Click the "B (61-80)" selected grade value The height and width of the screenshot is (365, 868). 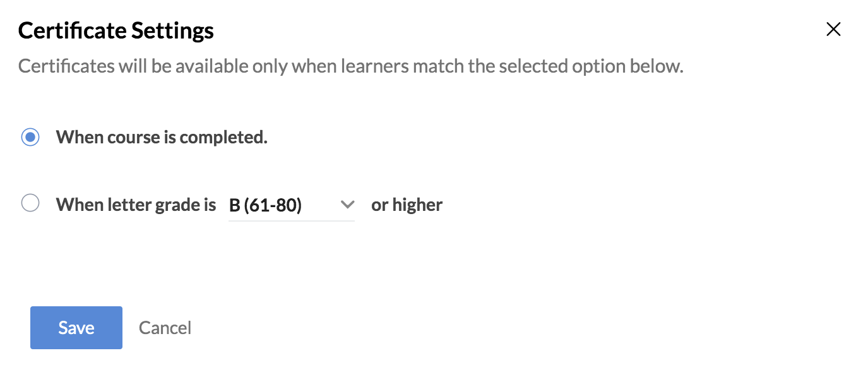(x=266, y=205)
